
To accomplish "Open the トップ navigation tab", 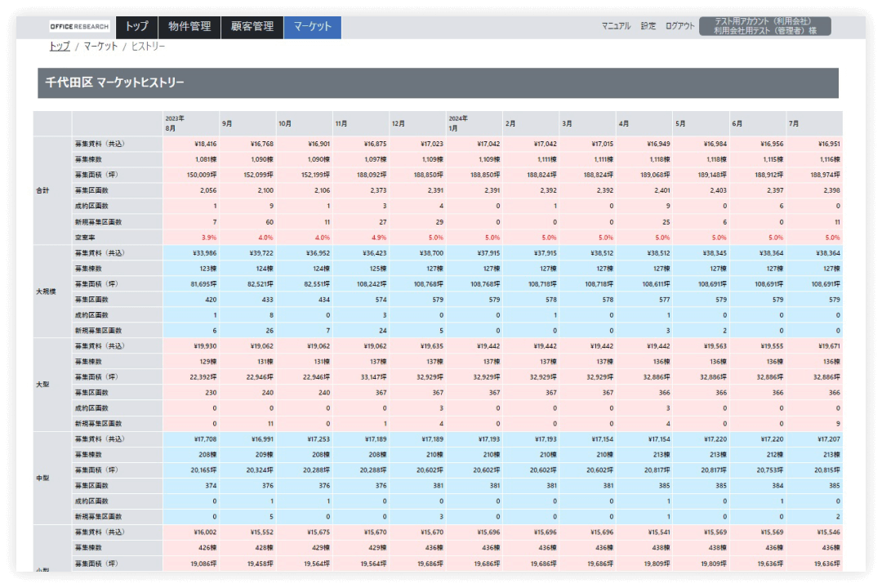I will (136, 27).
